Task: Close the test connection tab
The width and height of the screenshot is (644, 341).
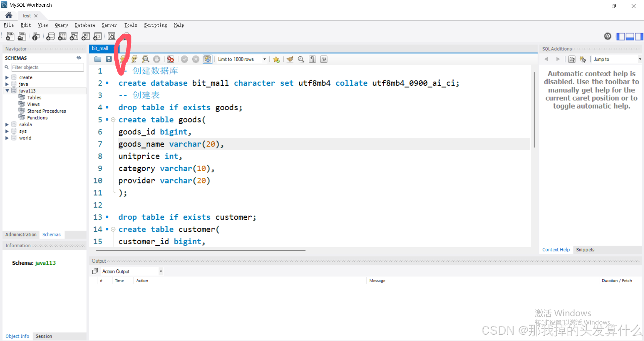Action: click(36, 16)
